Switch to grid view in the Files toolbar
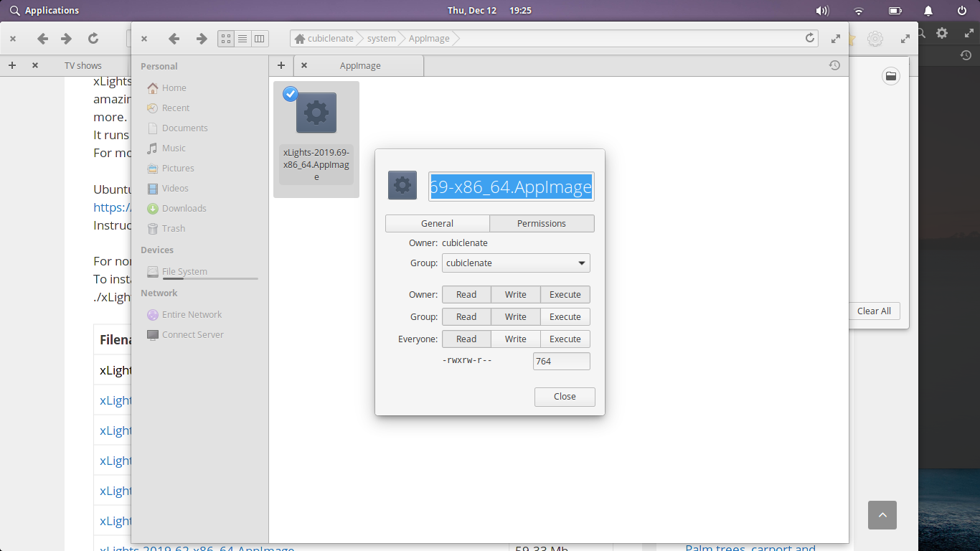The width and height of the screenshot is (980, 551). pos(225,38)
